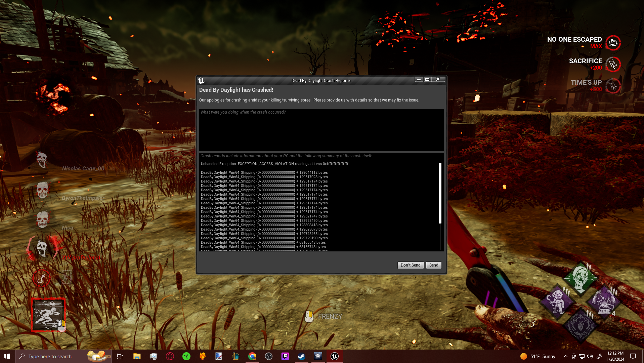Expand hidden system tray icons

(x=566, y=356)
